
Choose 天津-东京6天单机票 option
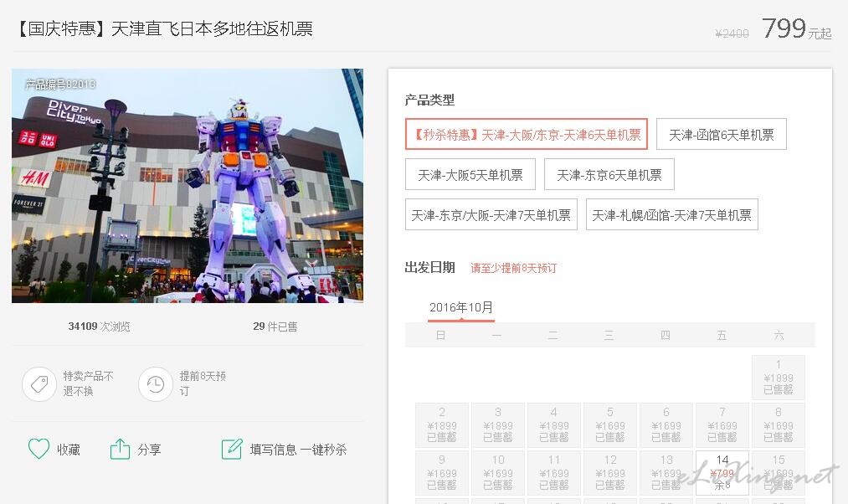click(x=609, y=174)
